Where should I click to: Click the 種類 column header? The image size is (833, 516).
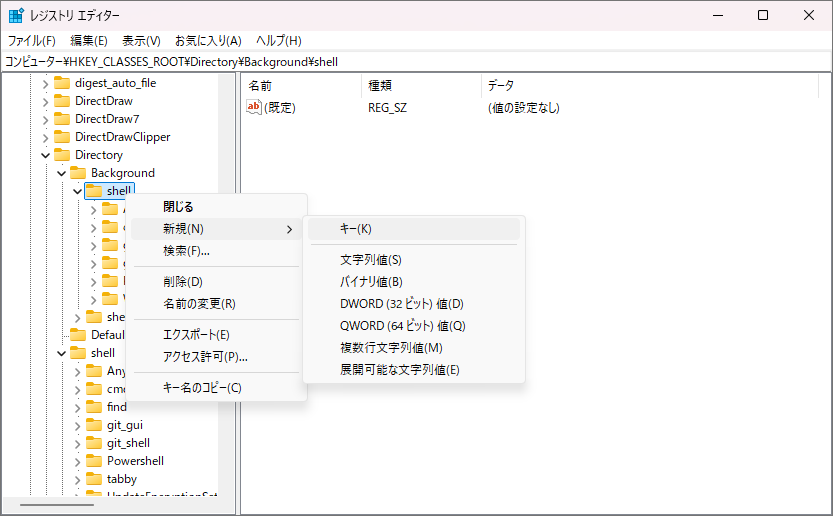point(422,86)
